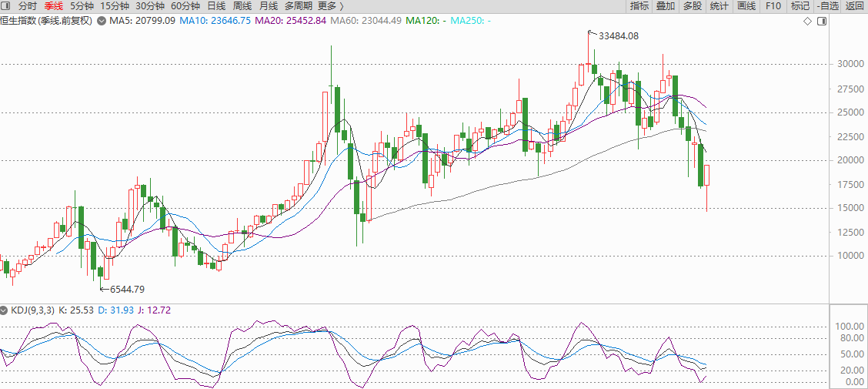Click the K: 25.53 value

pyautogui.click(x=75, y=311)
